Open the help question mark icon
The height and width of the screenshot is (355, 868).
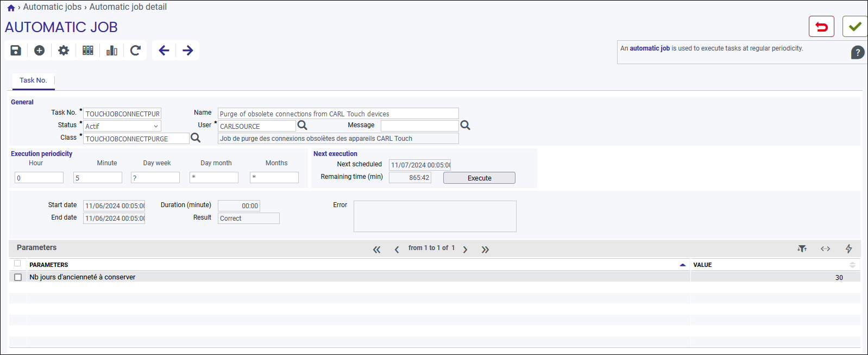pyautogui.click(x=857, y=53)
